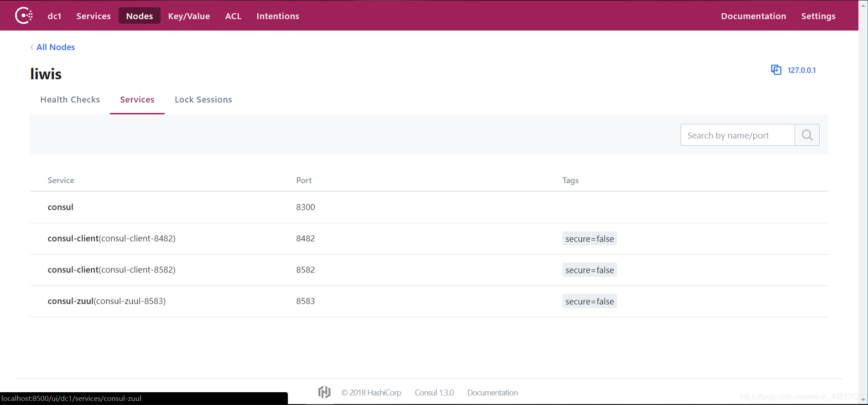Select the Services tab under liwis
The height and width of the screenshot is (405, 868).
(137, 99)
